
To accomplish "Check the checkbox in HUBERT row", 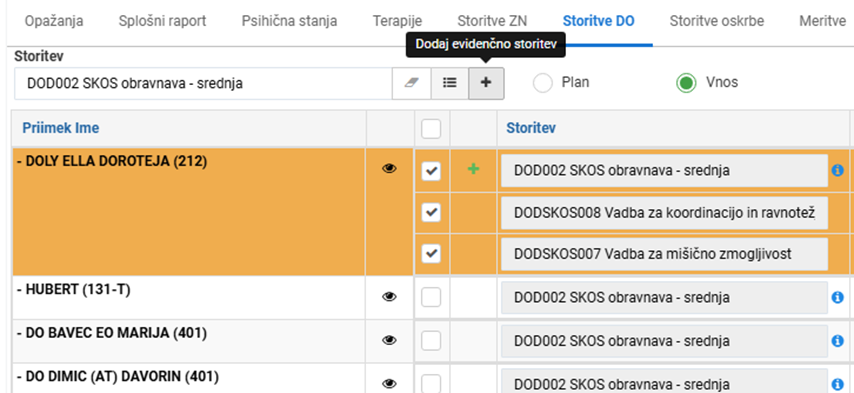I will point(431,297).
